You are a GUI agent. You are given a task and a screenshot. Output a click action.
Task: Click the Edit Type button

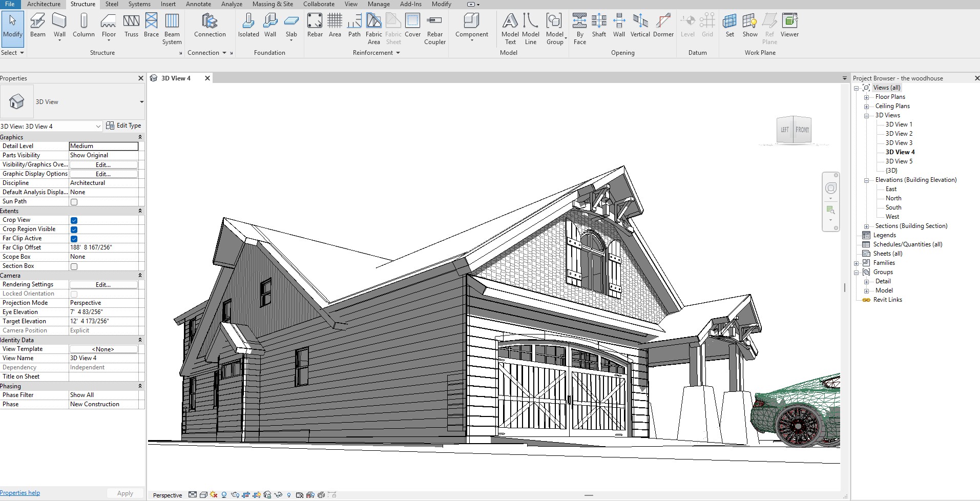pyautogui.click(x=123, y=126)
